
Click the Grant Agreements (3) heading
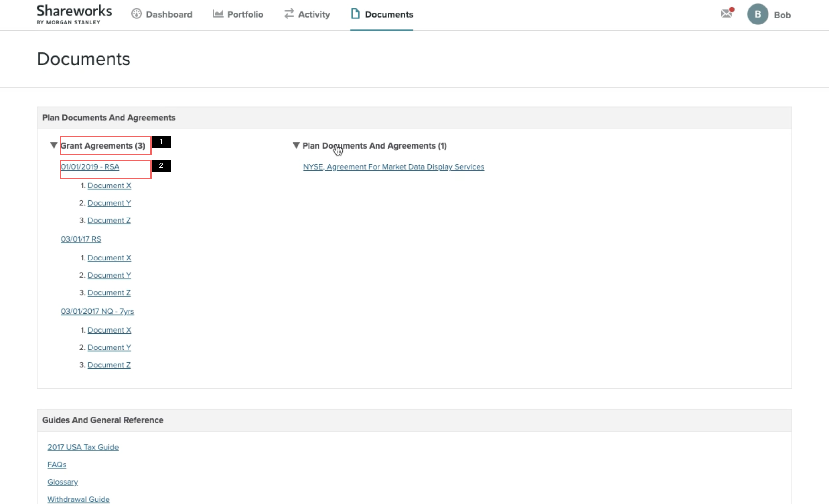point(103,145)
